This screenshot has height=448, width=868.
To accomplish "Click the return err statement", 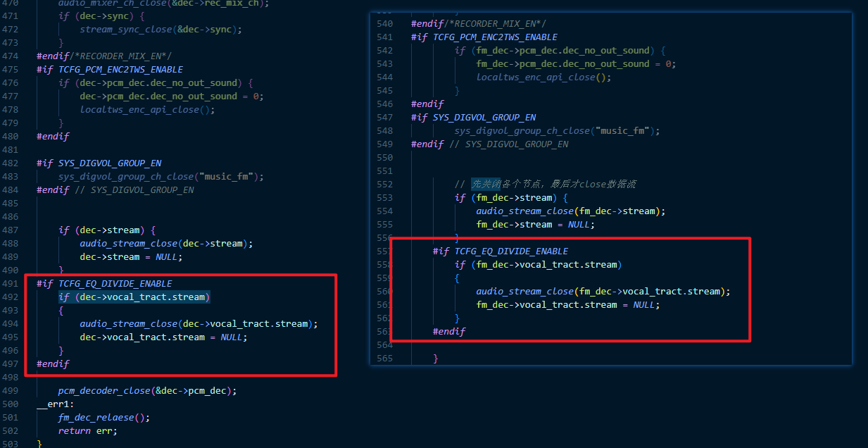I will (x=87, y=430).
